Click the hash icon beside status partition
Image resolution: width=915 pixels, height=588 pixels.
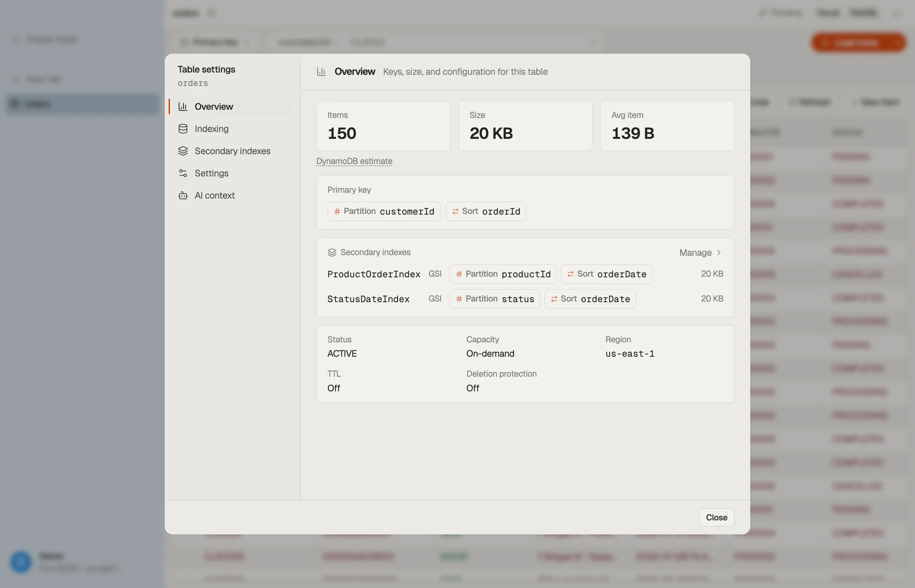coord(459,299)
